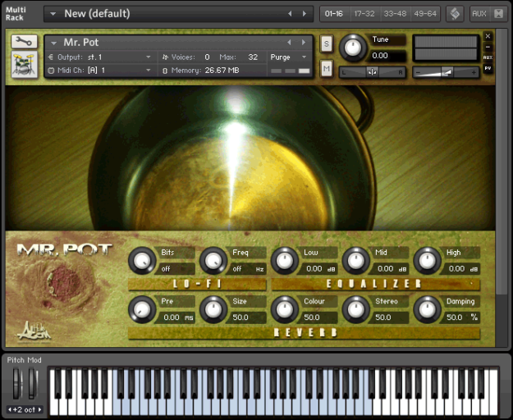Adjust the Mid equalizer knob
513x420 pixels.
pos(355,261)
